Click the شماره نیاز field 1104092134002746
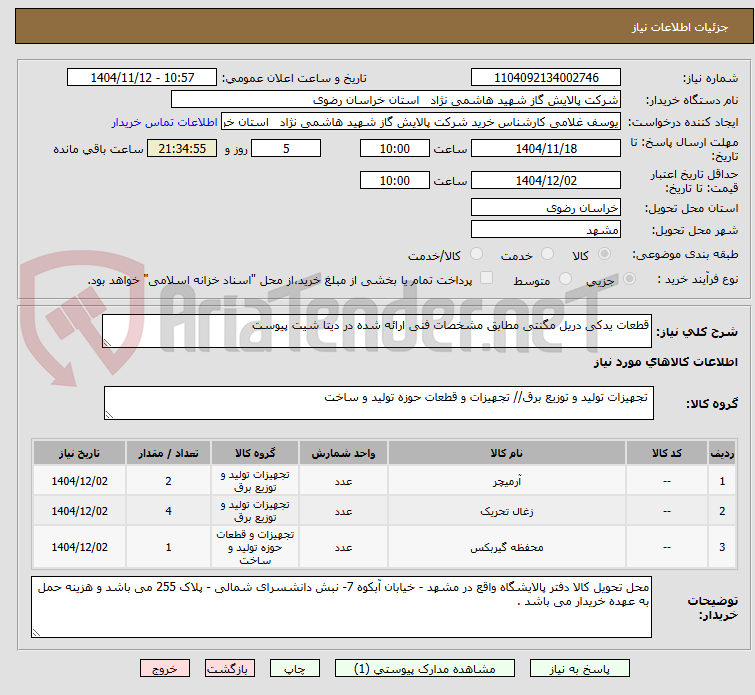Image resolution: width=755 pixels, height=695 pixels. [546, 78]
